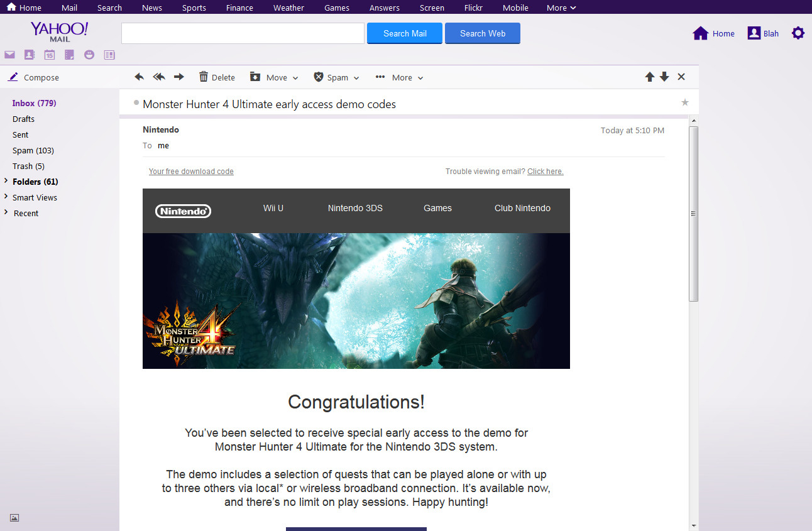812x531 pixels.
Task: Focus the mail search input field
Action: [243, 33]
